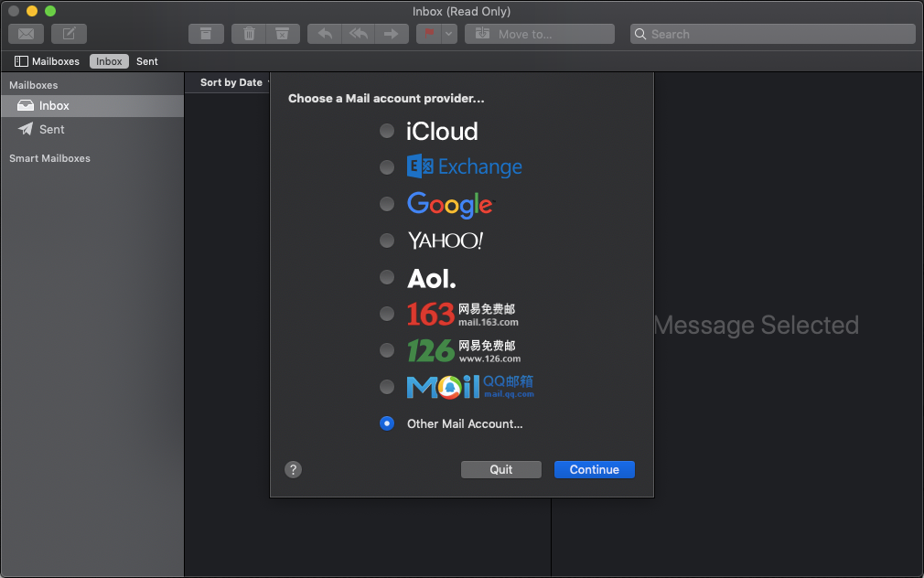Click the Compose new message icon

(69, 34)
